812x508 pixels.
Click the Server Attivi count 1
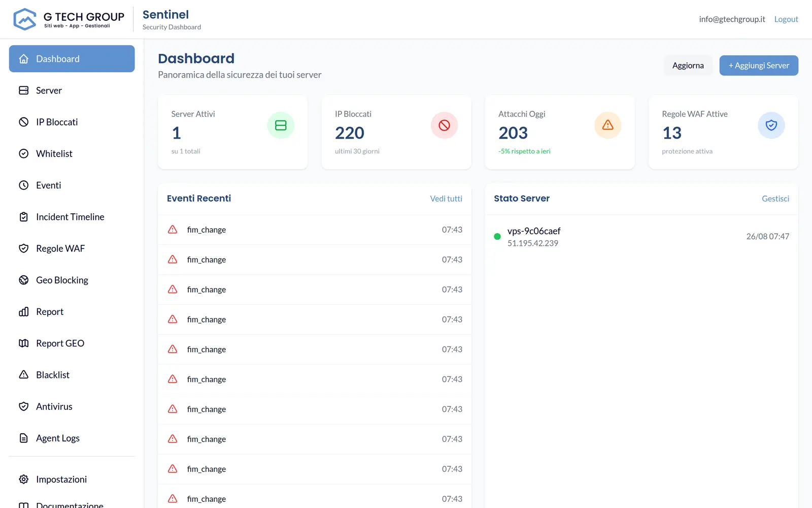(x=177, y=133)
